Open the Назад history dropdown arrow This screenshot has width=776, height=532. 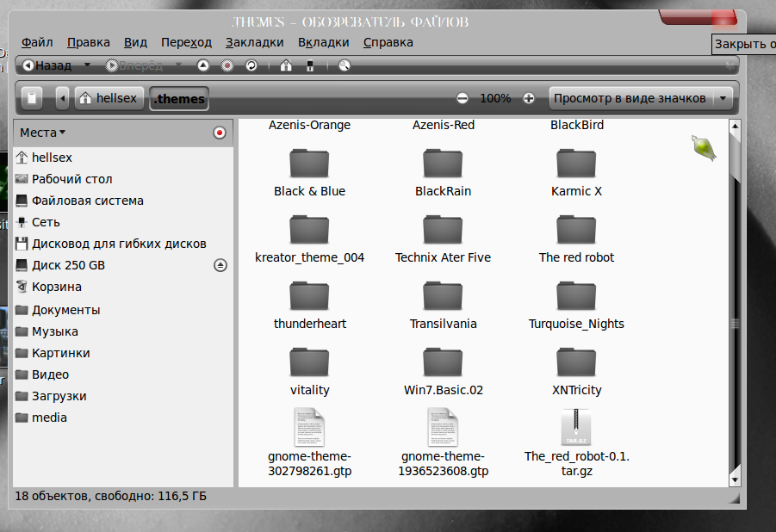tap(88, 65)
